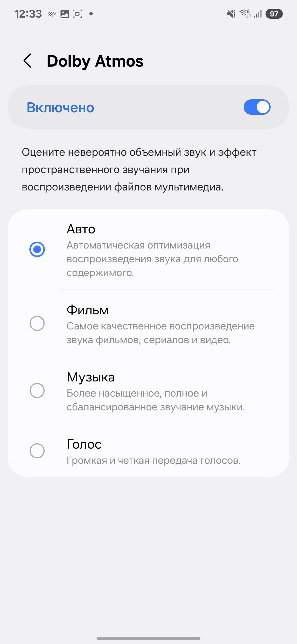The height and width of the screenshot is (644, 297).
Task: Select the Голос radio button
Action: point(37,451)
